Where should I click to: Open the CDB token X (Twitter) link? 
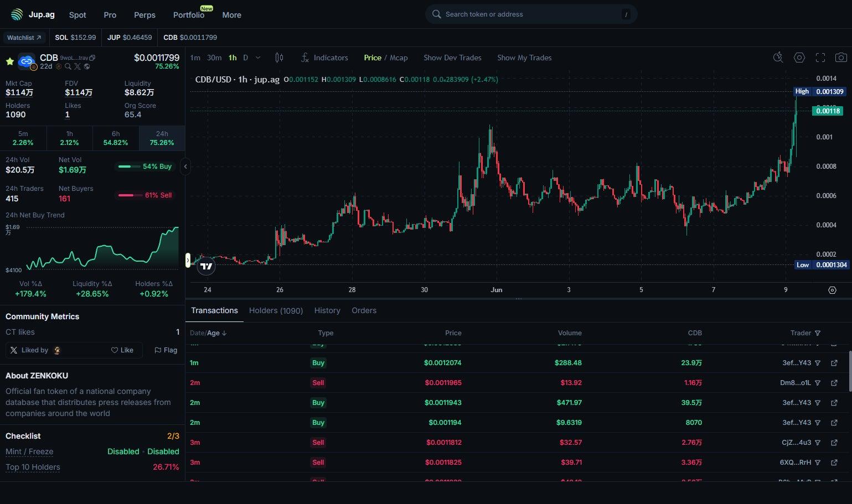click(78, 66)
